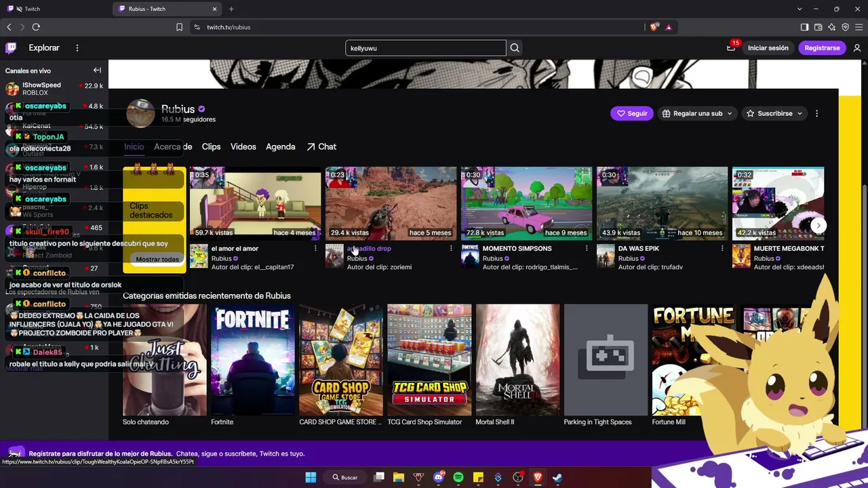
Task: Click the Task View taskbar icon
Action: point(379,477)
